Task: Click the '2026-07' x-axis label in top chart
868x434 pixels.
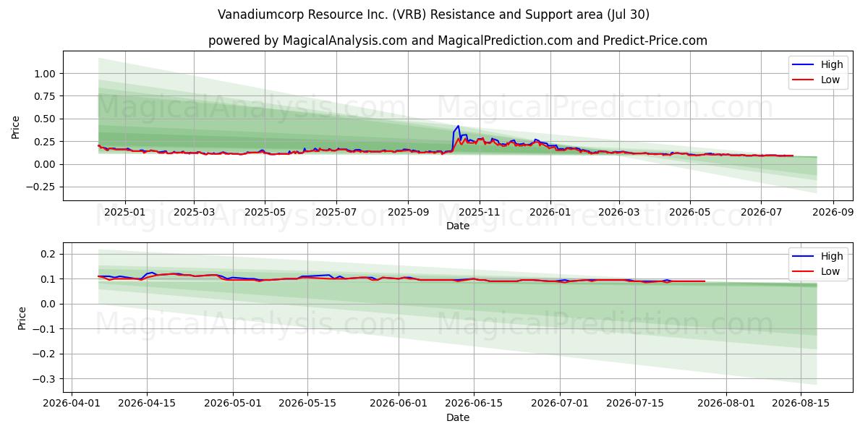Action: pyautogui.click(x=760, y=212)
